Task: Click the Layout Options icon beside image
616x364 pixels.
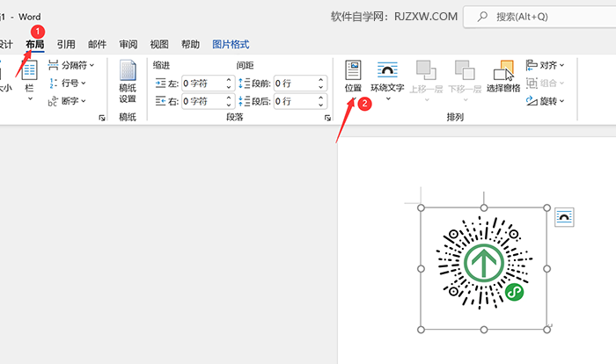Action: tap(564, 217)
